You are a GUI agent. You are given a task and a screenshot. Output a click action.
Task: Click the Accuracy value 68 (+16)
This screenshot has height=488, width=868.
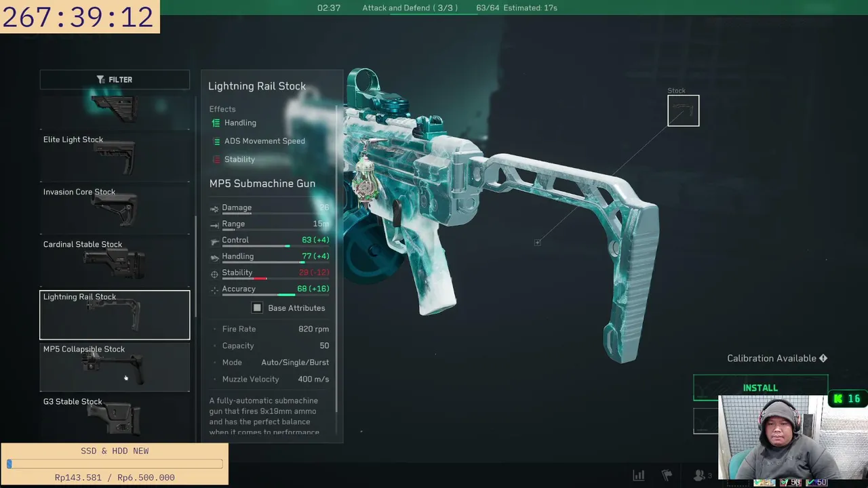pos(313,289)
